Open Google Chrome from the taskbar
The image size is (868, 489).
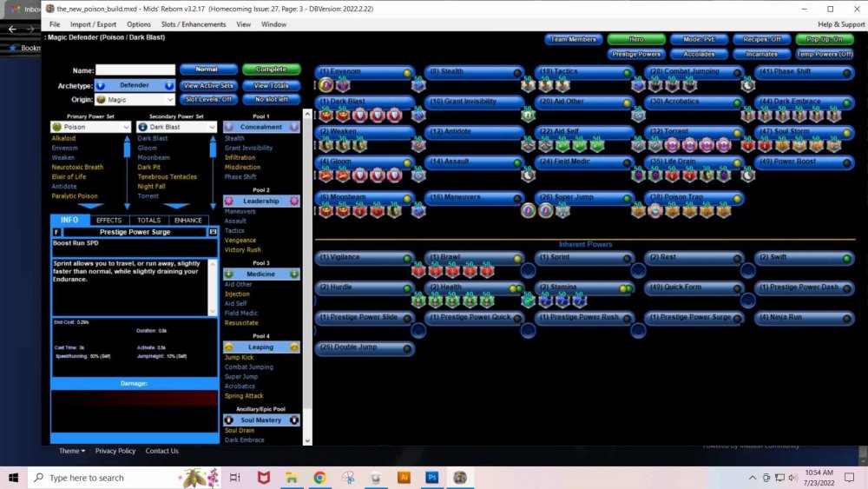(319, 478)
